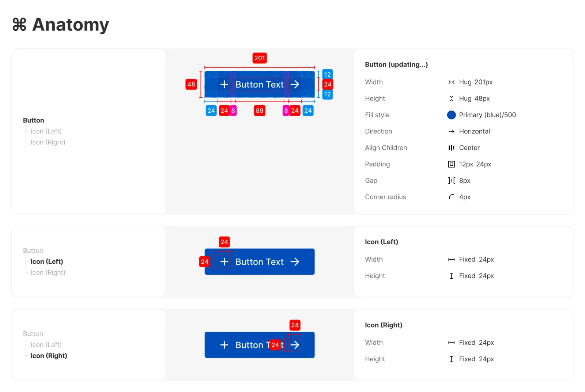Click the Fixed height icon under Icon (Right)
Image resolution: width=585 pixels, height=392 pixels.
point(451,359)
